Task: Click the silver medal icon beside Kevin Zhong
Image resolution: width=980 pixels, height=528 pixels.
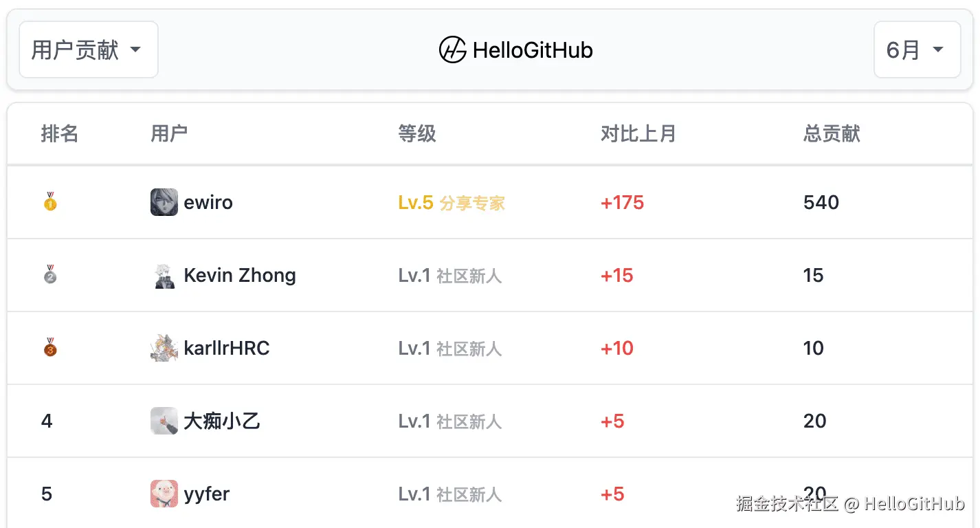Action: [50, 275]
